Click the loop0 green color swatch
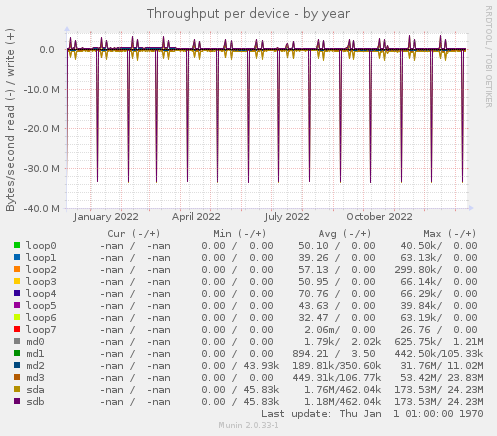 pos(17,245)
